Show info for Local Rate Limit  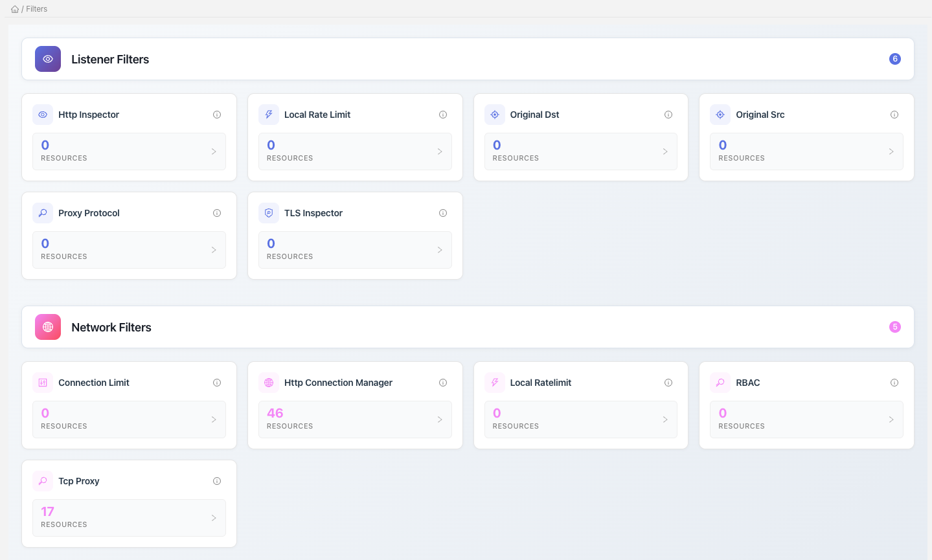[x=443, y=115]
